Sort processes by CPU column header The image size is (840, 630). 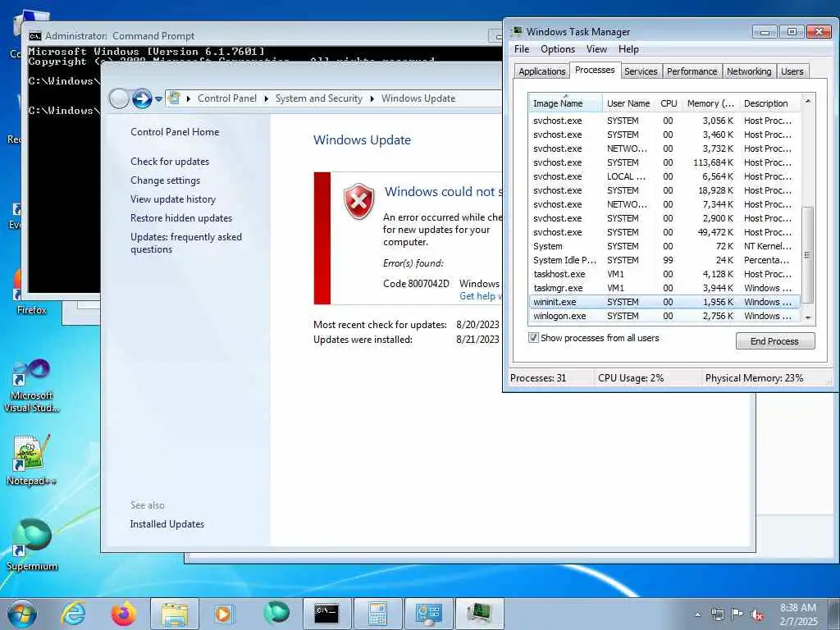pyautogui.click(x=669, y=103)
